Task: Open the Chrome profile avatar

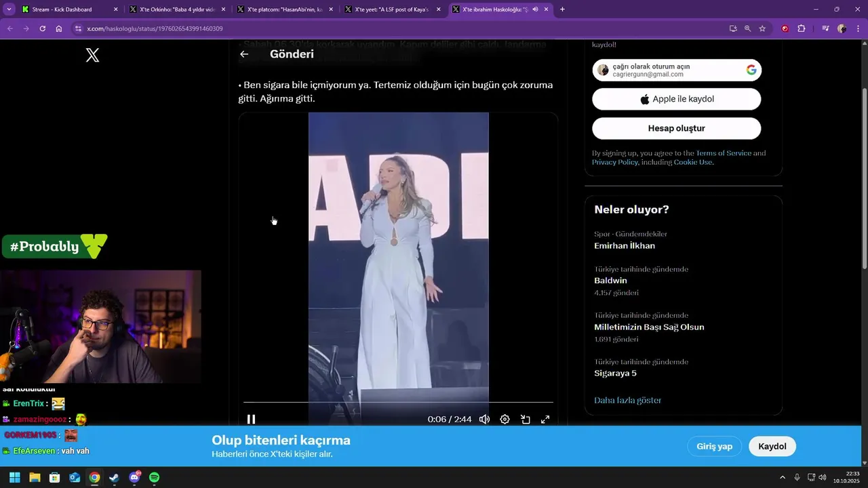Action: point(842,28)
